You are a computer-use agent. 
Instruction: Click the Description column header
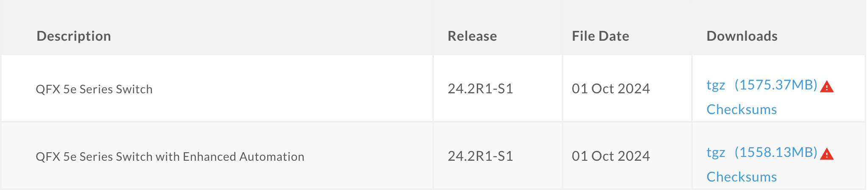pyautogui.click(x=74, y=36)
